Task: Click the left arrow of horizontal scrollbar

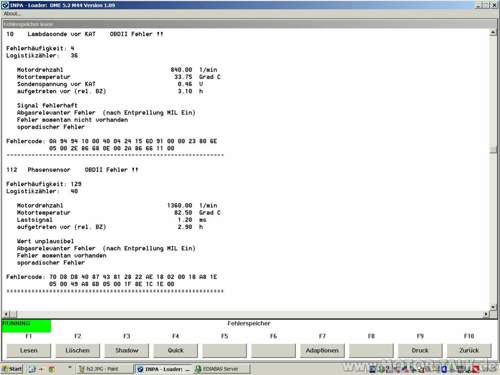Action: click(6, 314)
